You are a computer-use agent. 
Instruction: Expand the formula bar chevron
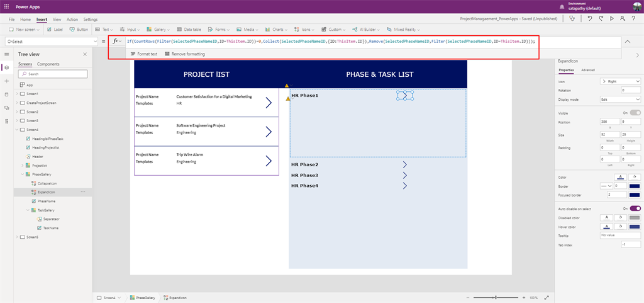click(628, 41)
